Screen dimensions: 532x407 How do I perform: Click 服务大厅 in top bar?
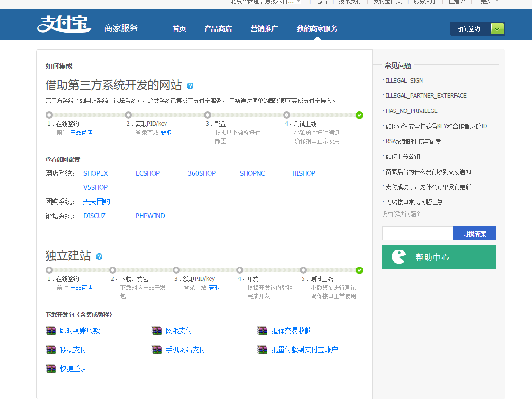(425, 2)
